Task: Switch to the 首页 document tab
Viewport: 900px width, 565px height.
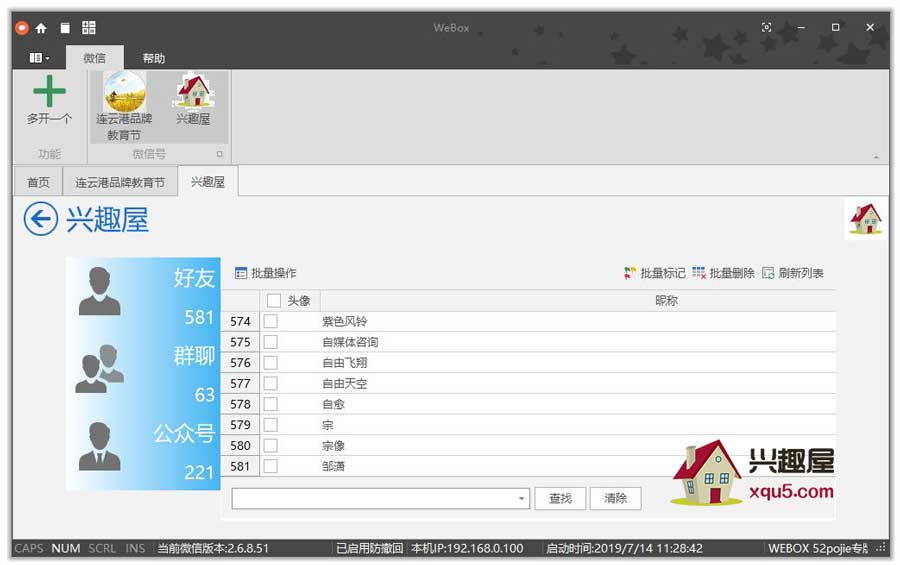Action: coord(38,183)
